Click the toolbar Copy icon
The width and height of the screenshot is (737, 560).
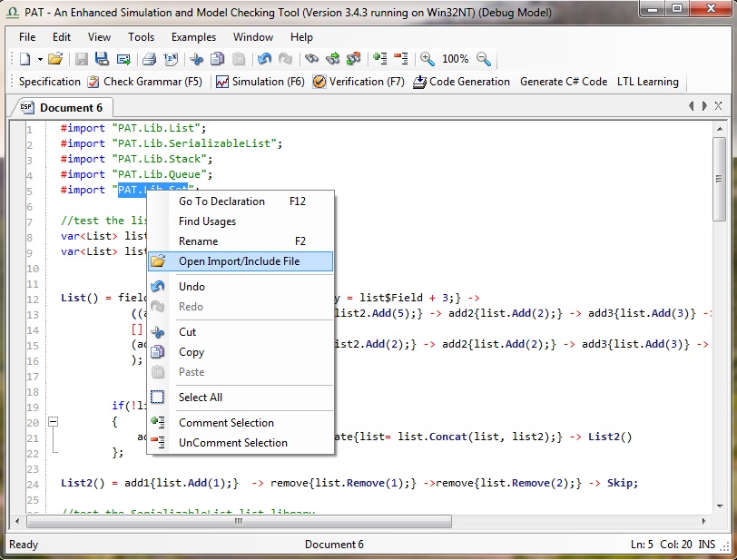point(217,59)
